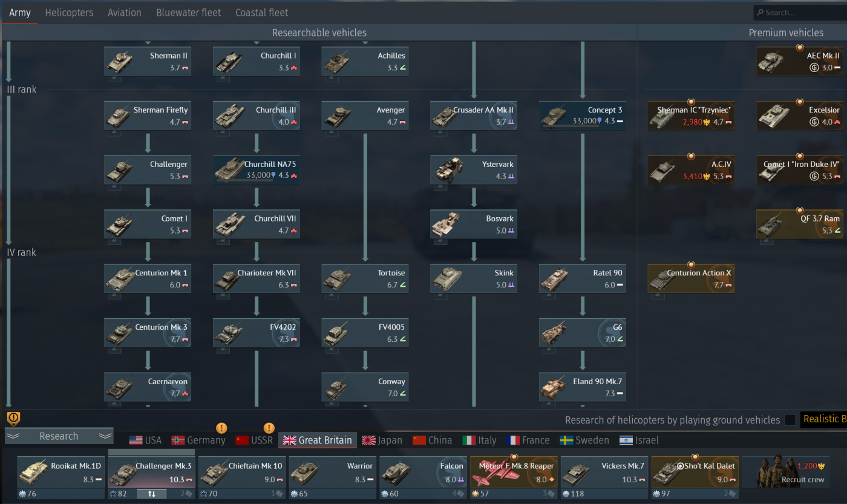Expand the Research panel right chevron

[105, 436]
